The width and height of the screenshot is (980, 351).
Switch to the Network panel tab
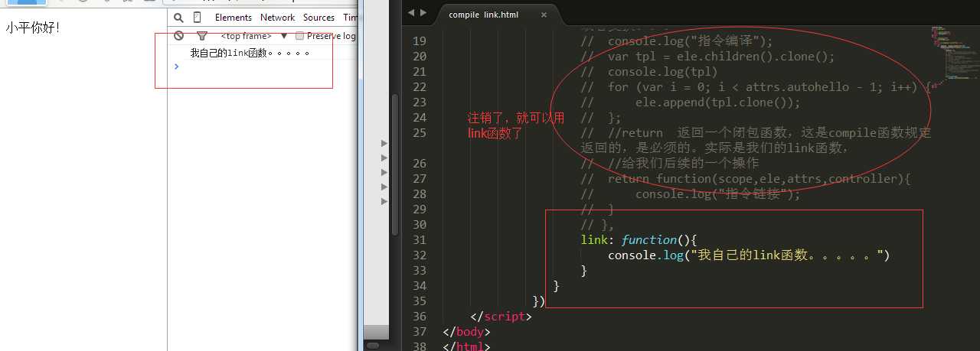pos(277,17)
